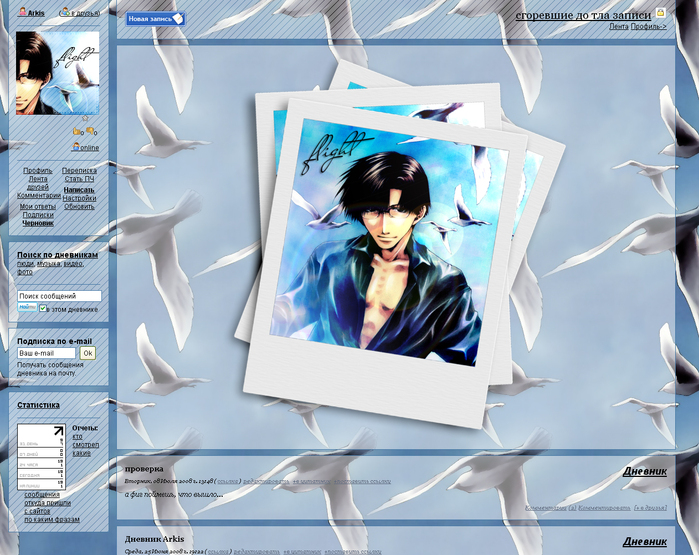Image resolution: width=699 pixels, height=555 pixels.
Task: Click the 'в друзья' link near username
Action: coord(85,13)
